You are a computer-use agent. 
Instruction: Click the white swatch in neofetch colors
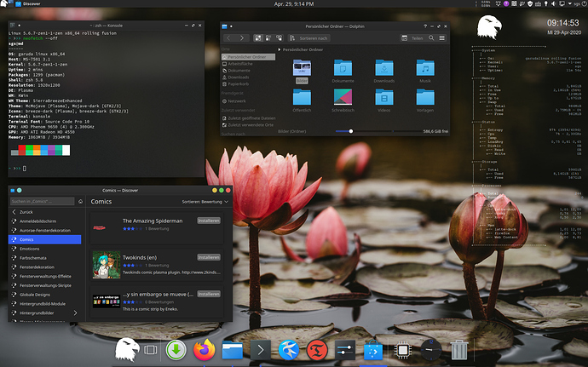click(66, 150)
